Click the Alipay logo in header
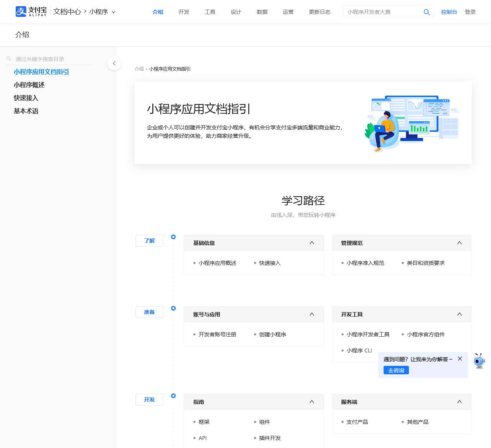The width and height of the screenshot is (491, 448). click(x=31, y=12)
